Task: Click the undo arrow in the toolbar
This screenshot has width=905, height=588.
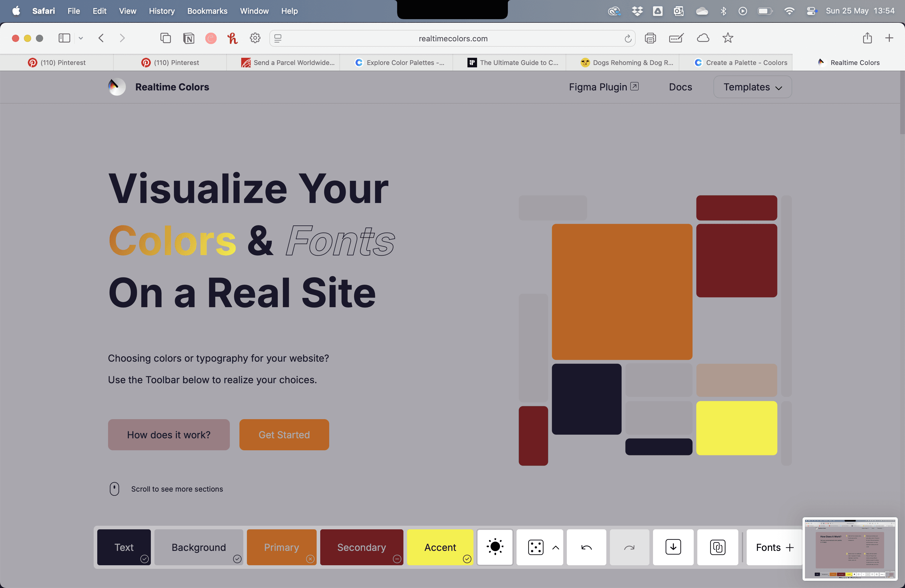Action: click(x=586, y=547)
